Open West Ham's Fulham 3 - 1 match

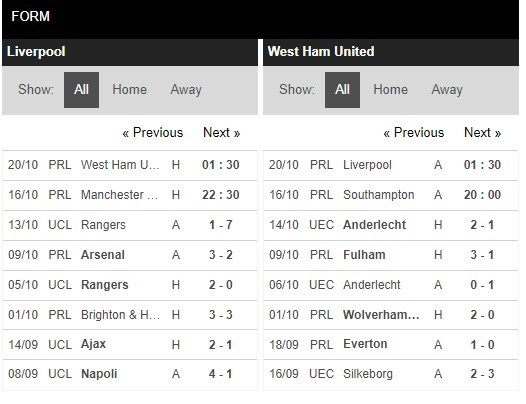point(391,255)
